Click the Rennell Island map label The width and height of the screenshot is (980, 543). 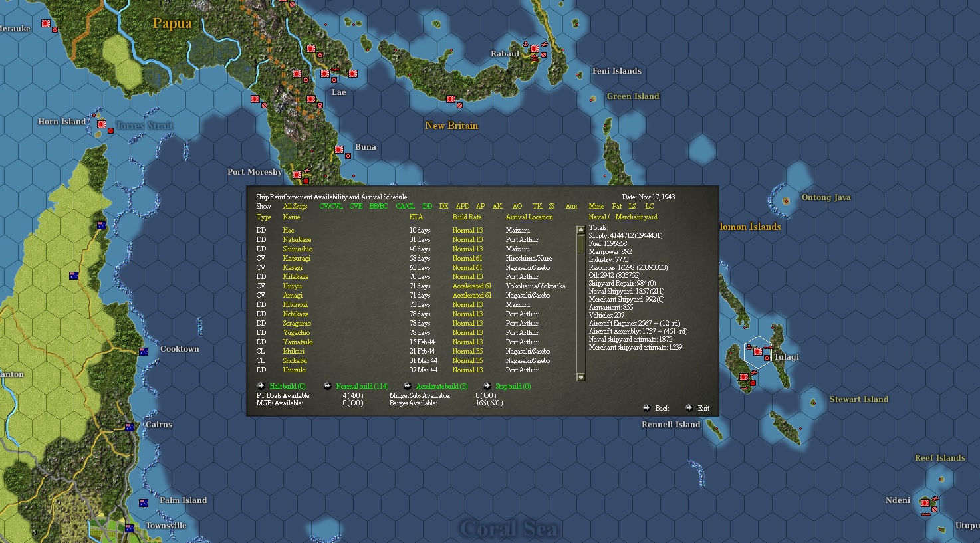[x=671, y=425]
